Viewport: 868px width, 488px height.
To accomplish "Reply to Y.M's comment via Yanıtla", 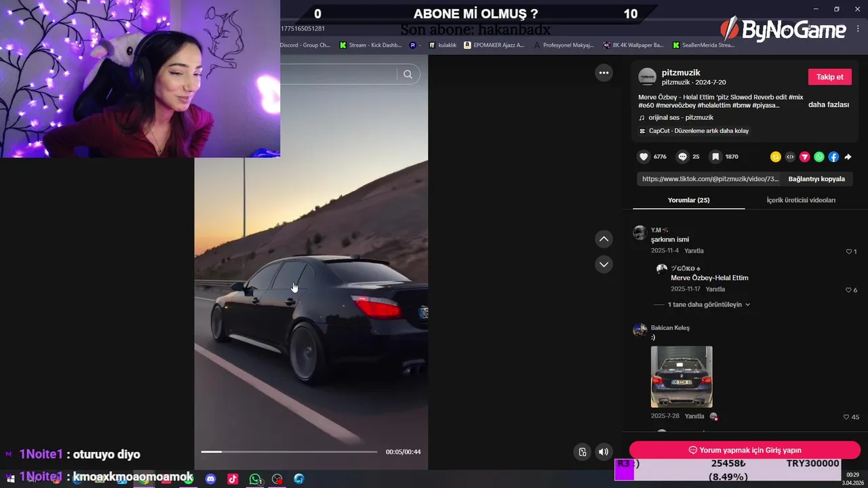I will click(694, 251).
